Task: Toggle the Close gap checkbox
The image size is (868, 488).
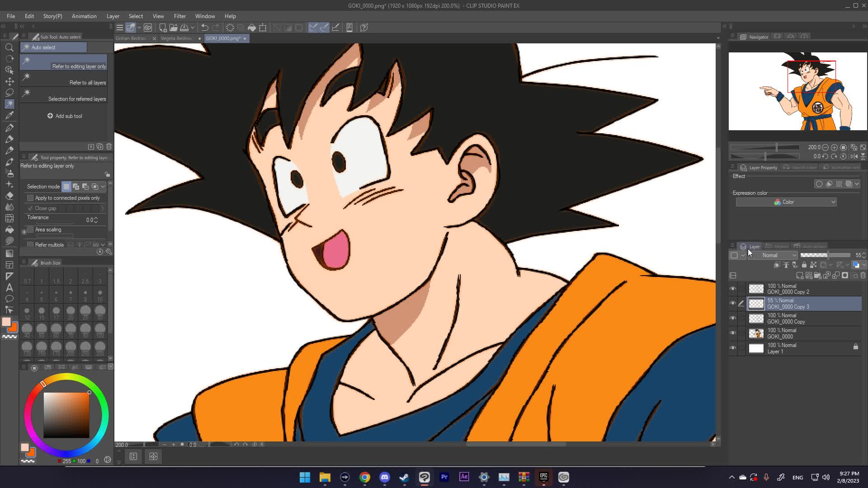Action: 30,208
